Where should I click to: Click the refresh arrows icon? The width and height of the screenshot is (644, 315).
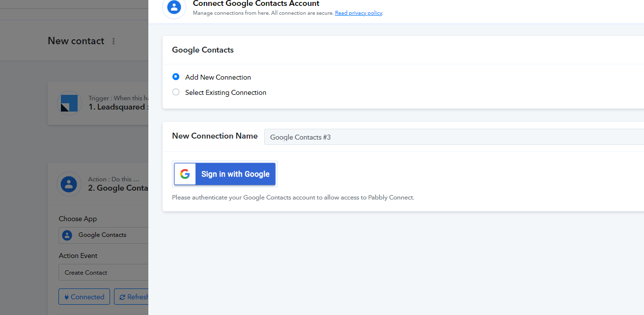coord(122,297)
